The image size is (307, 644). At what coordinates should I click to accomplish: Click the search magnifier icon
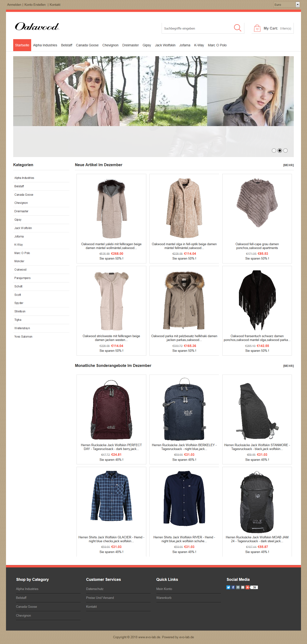click(237, 28)
